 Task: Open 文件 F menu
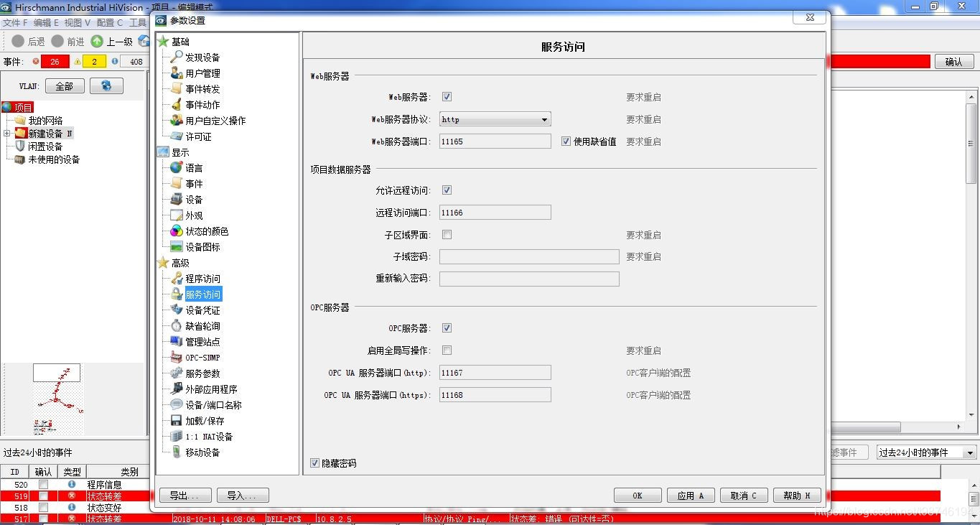pos(15,23)
